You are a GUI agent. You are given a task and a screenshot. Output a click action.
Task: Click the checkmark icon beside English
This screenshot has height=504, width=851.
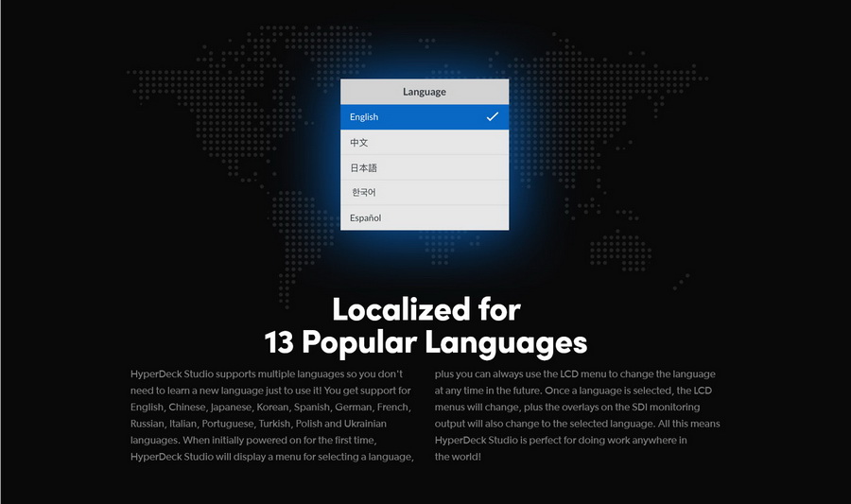click(492, 117)
